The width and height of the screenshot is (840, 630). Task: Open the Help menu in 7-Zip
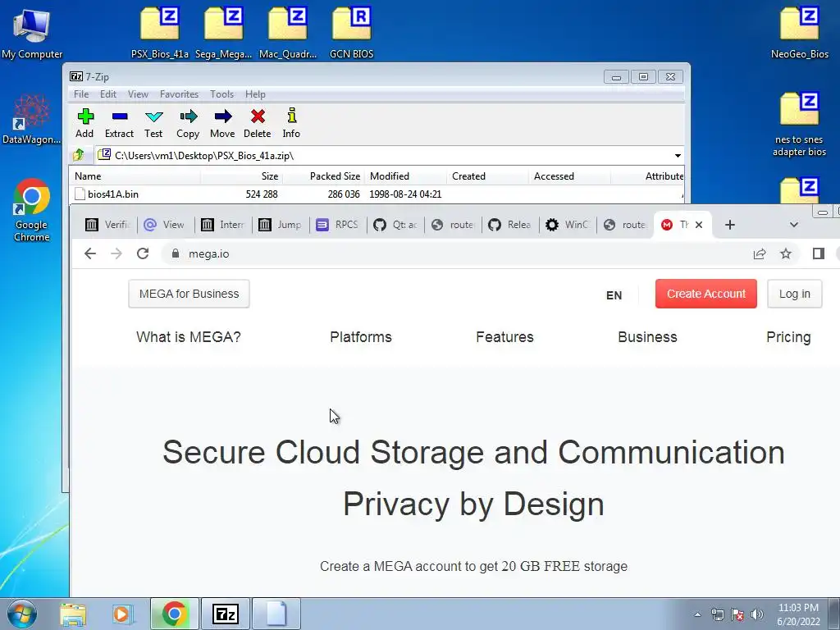tap(256, 94)
